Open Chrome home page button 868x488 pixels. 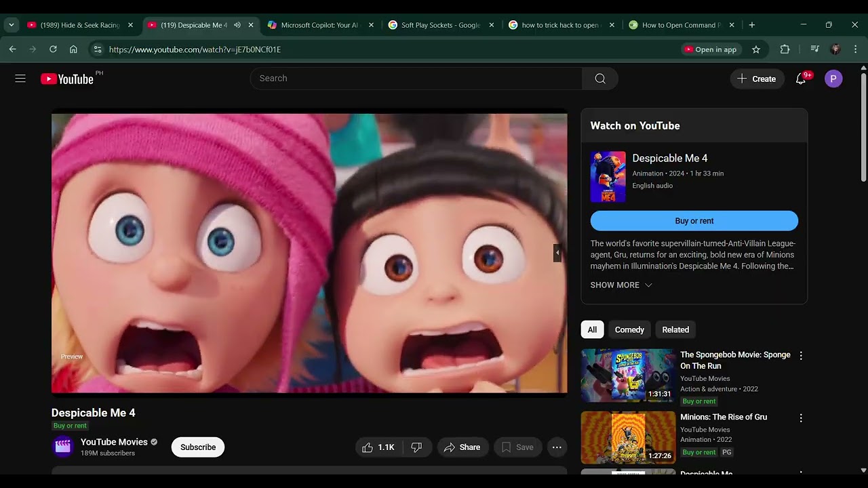(73, 49)
